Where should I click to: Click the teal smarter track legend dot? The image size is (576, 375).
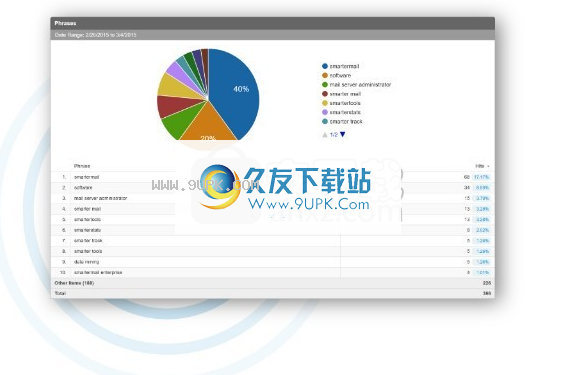coord(325,121)
